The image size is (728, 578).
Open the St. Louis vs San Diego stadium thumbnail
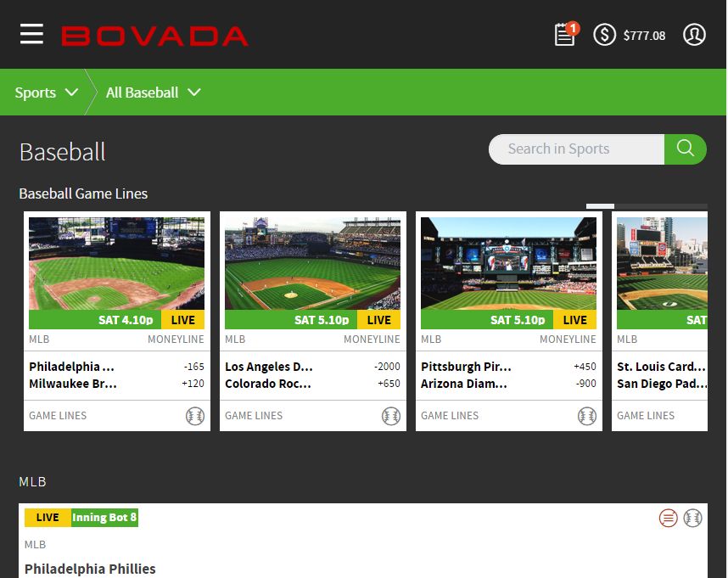click(662, 263)
